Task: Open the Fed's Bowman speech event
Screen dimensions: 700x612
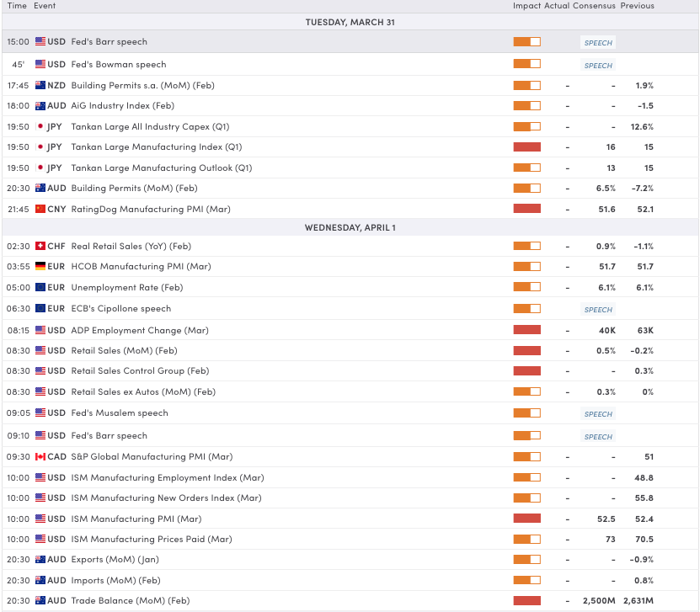Action: (x=119, y=64)
